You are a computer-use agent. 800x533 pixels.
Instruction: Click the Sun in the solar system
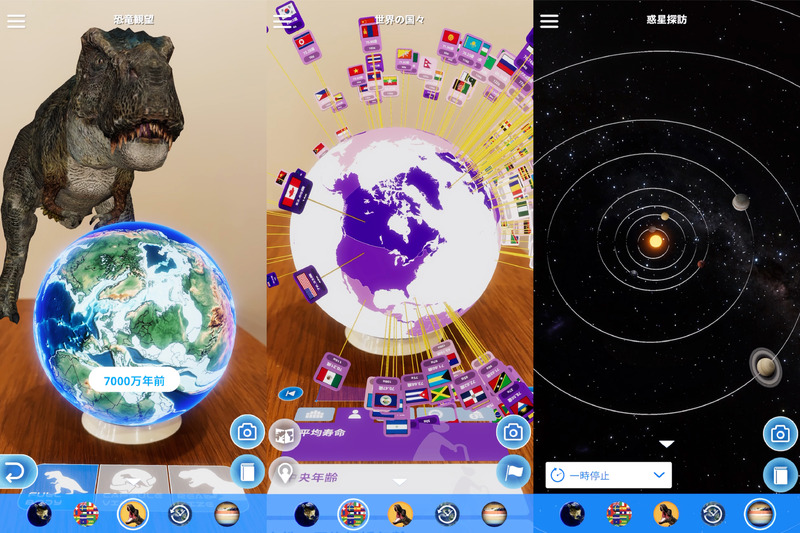pyautogui.click(x=656, y=240)
